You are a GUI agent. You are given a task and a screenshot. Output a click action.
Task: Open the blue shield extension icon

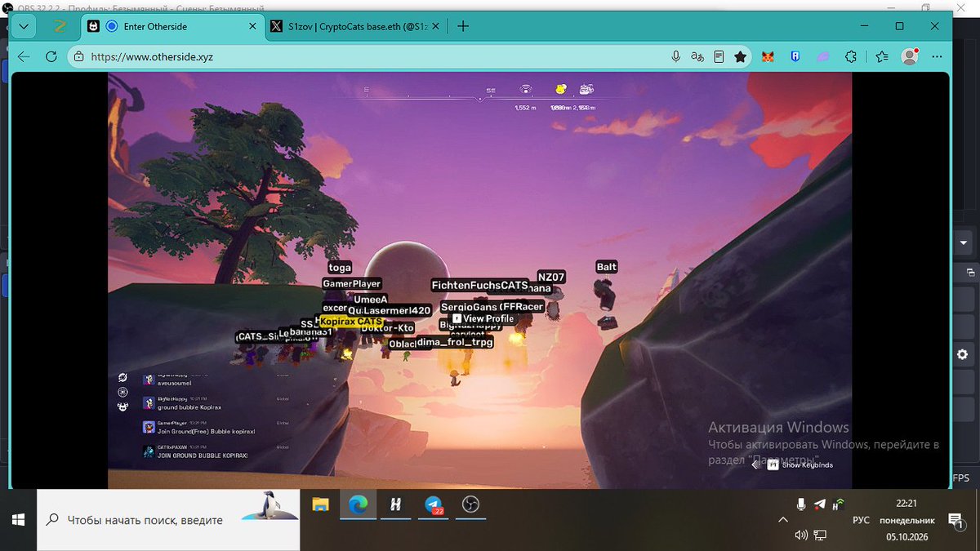(x=795, y=57)
